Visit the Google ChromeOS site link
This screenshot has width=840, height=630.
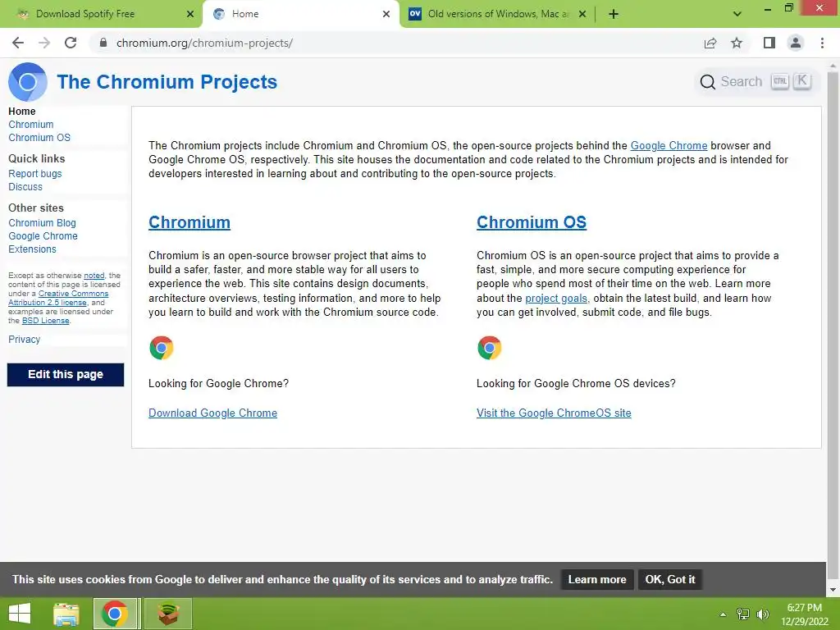(554, 413)
